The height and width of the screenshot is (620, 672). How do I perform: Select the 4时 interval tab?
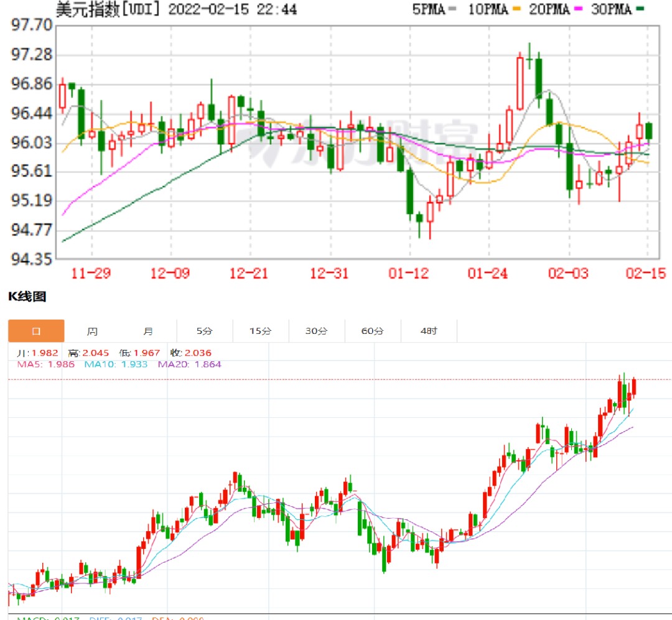[429, 331]
